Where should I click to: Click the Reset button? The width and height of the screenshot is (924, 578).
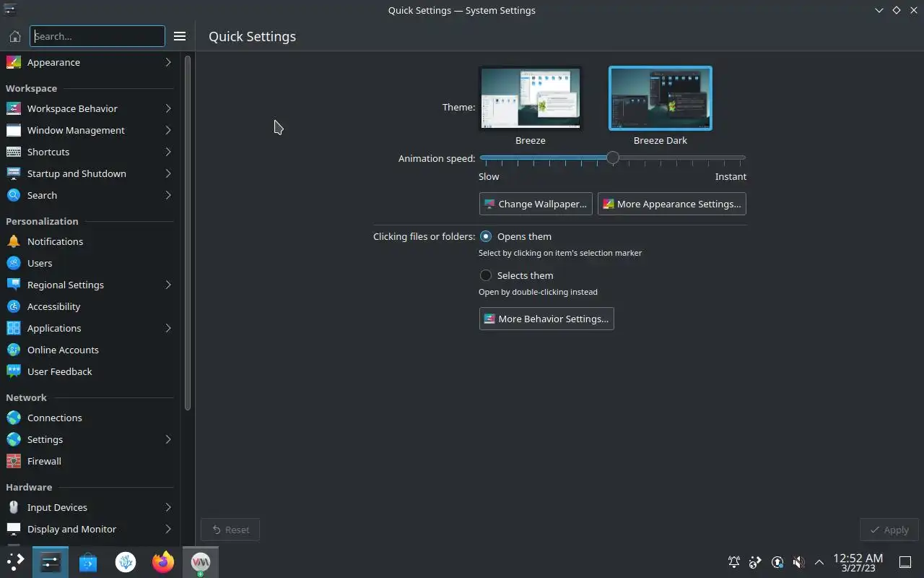(230, 530)
